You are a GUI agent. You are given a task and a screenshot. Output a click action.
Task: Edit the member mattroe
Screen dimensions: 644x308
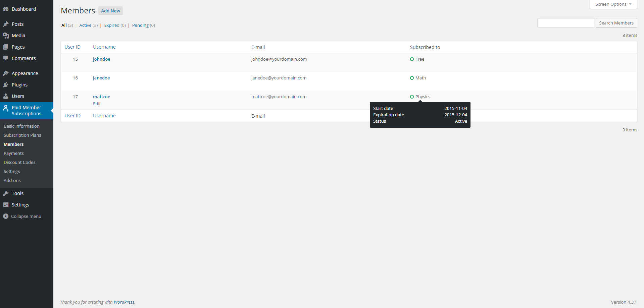pos(97,104)
